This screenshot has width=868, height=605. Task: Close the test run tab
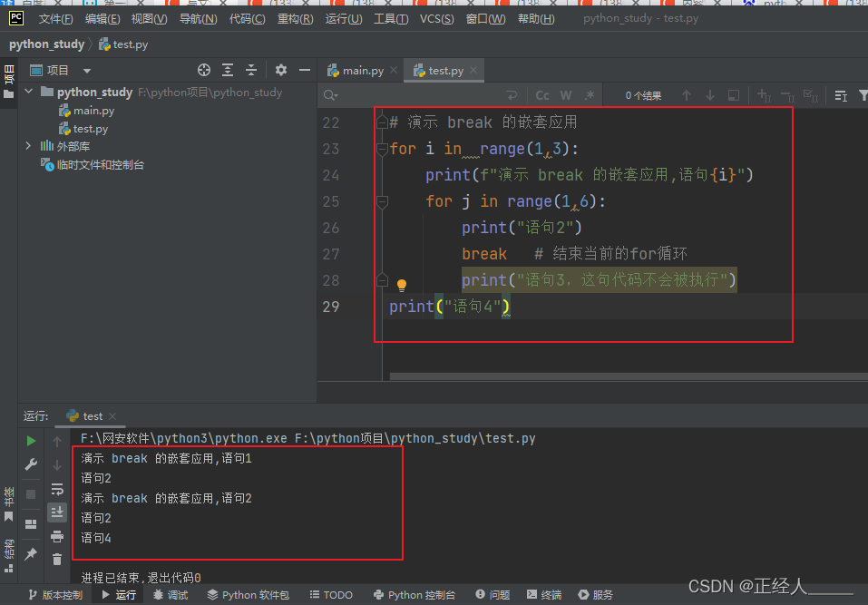[112, 415]
